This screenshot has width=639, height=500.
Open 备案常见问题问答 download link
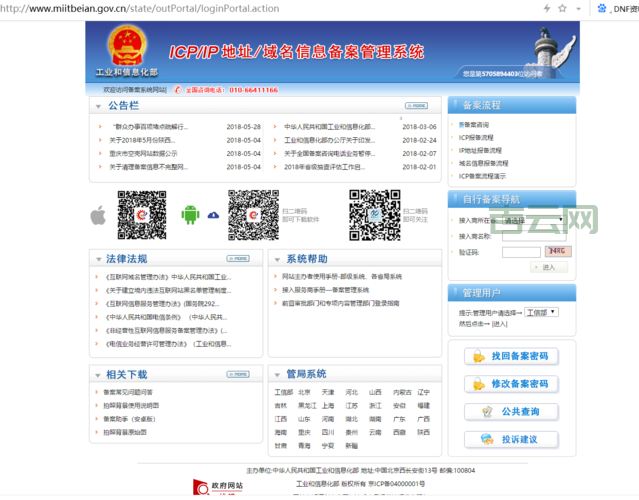(128, 392)
